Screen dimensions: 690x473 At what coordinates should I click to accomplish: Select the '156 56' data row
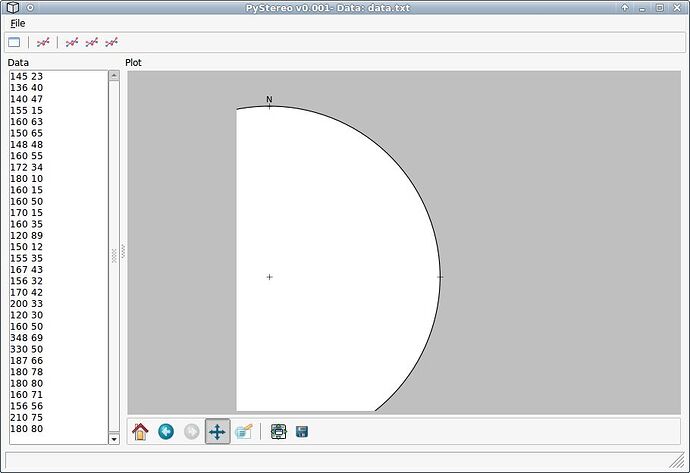pos(59,406)
